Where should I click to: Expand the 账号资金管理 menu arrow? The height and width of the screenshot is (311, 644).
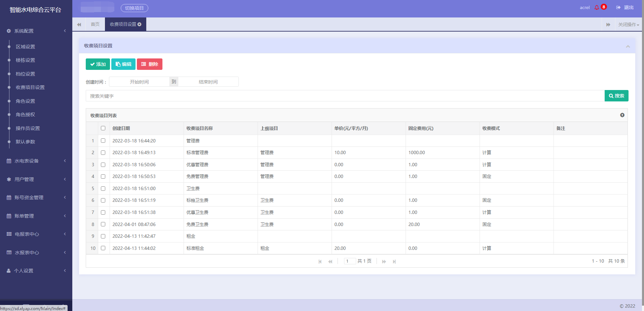[65, 197]
